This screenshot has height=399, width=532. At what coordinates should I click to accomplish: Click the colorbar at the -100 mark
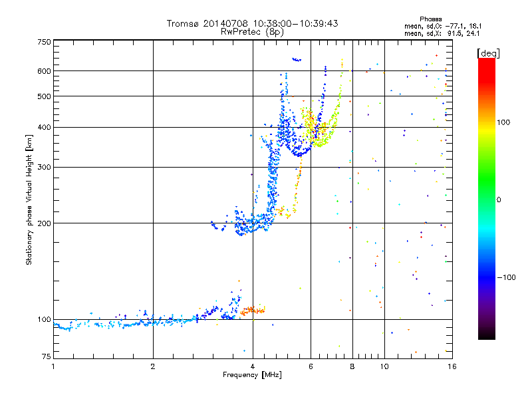(487, 277)
